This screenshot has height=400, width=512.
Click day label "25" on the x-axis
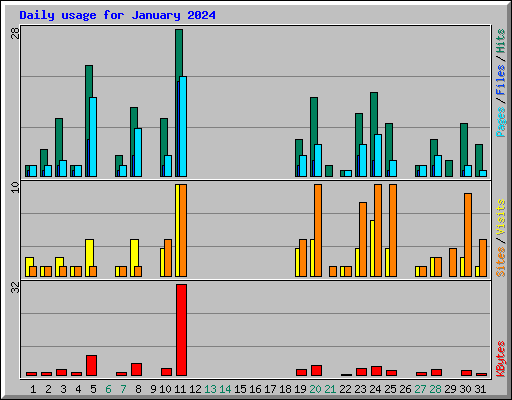click(x=390, y=389)
